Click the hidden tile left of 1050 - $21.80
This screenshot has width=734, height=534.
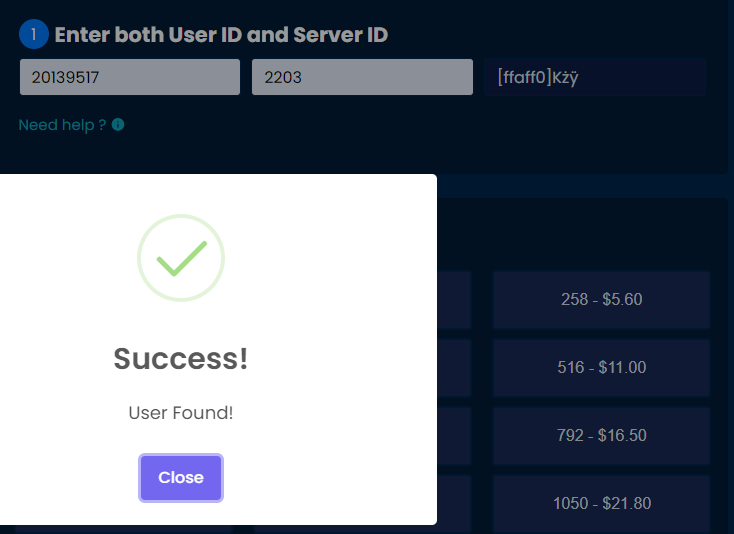(x=454, y=503)
